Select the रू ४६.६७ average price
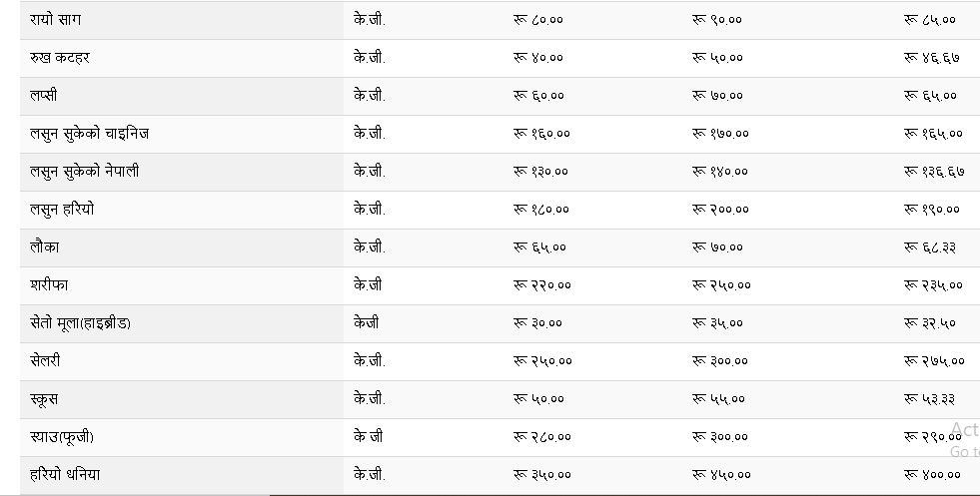980x496 pixels. pyautogui.click(x=932, y=58)
